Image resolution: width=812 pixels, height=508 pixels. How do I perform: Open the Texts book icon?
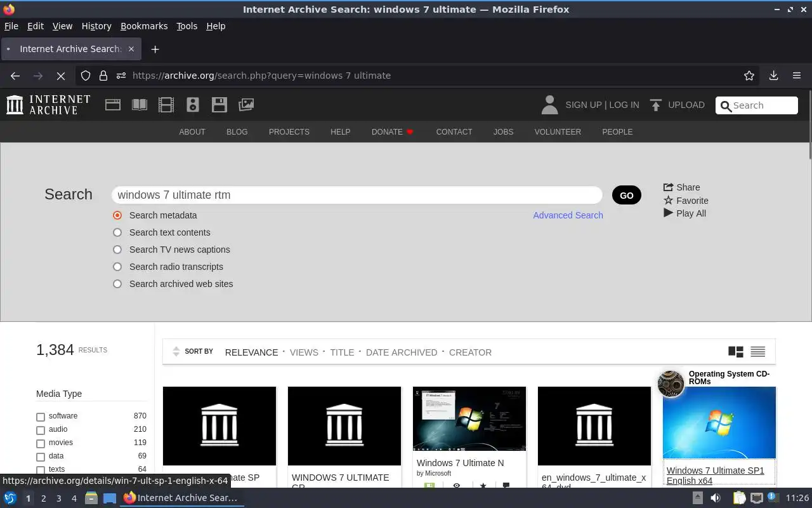click(x=140, y=105)
